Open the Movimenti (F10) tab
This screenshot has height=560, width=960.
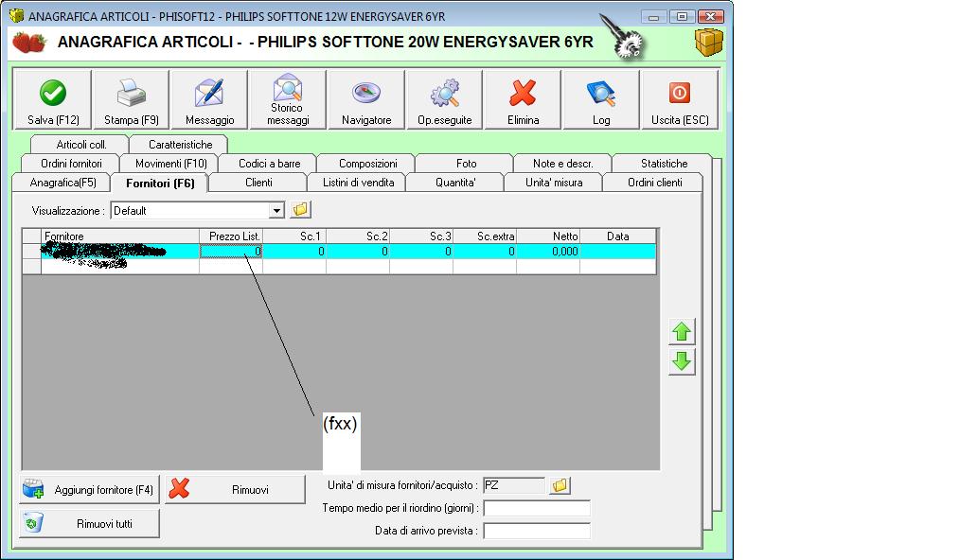170,164
